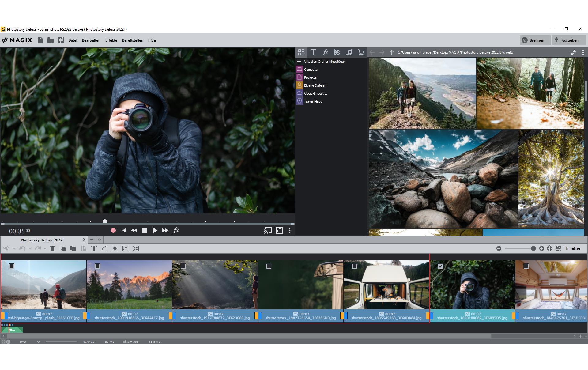The width and height of the screenshot is (588, 370).
Task: Click the red record button
Action: coord(113,230)
